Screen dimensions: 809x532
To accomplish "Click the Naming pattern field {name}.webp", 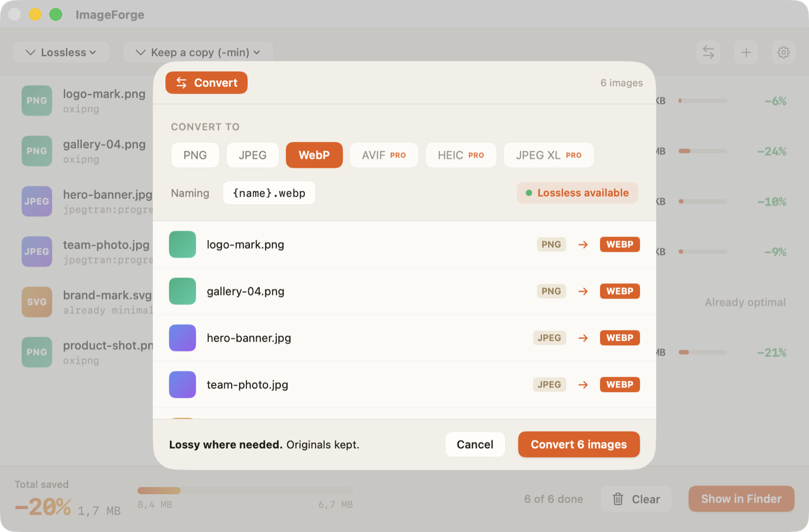I will coord(269,193).
